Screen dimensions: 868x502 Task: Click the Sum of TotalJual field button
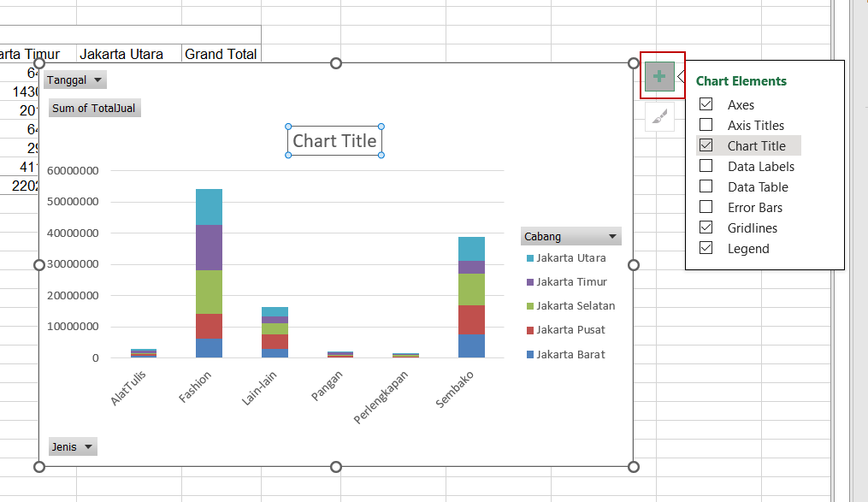point(94,109)
